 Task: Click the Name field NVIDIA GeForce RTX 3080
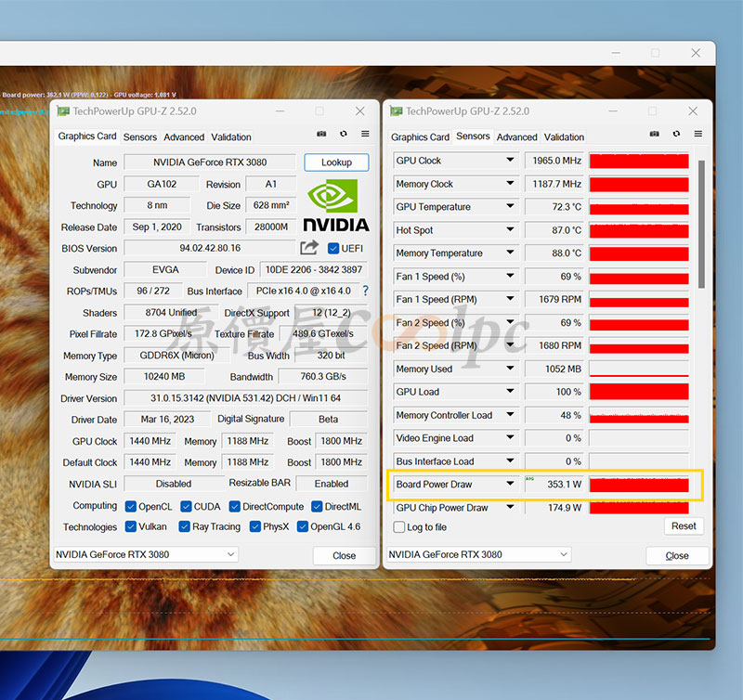pos(210,162)
